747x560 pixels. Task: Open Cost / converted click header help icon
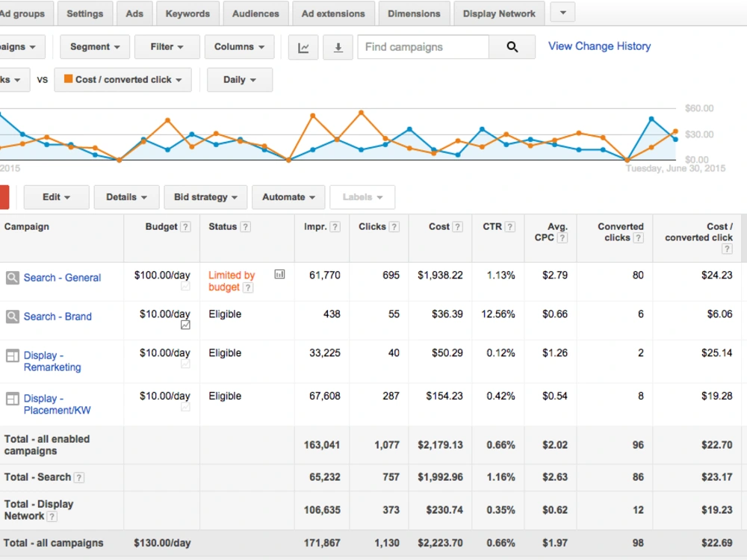click(x=727, y=249)
